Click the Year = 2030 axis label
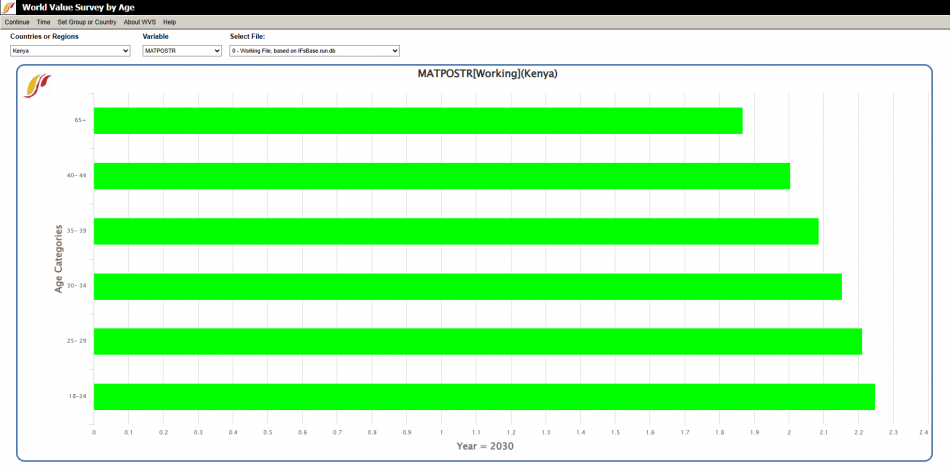This screenshot has width=950, height=469. coord(485,446)
